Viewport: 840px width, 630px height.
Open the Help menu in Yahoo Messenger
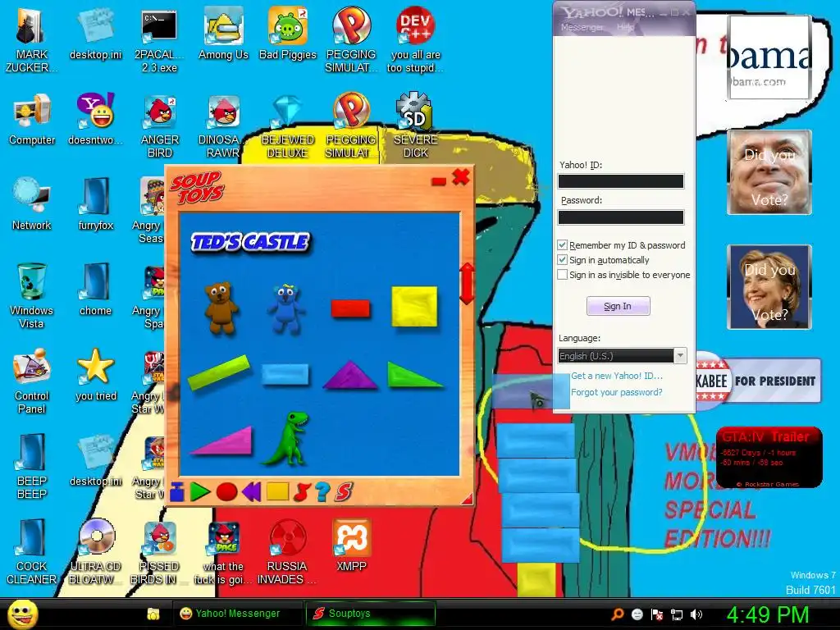click(x=625, y=27)
